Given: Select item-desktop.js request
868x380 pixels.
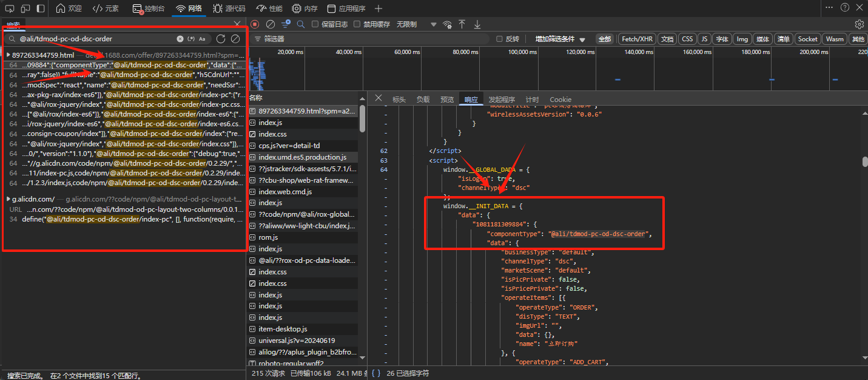Looking at the screenshot, I should 303,329.
